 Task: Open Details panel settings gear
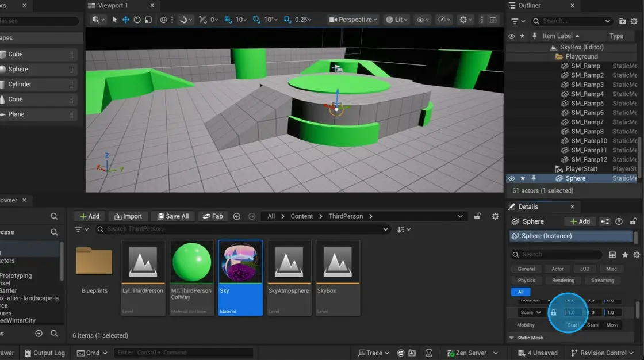pyautogui.click(x=637, y=255)
